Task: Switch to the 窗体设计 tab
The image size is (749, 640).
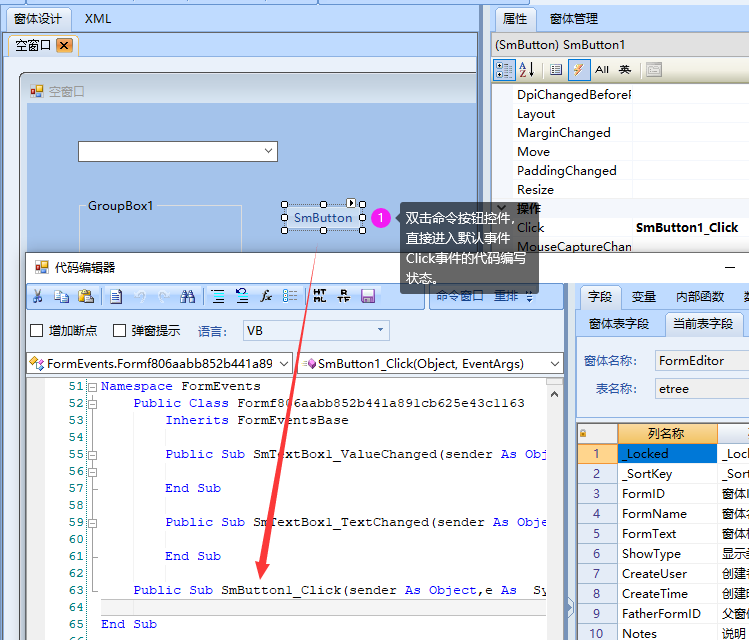Action: (x=38, y=19)
